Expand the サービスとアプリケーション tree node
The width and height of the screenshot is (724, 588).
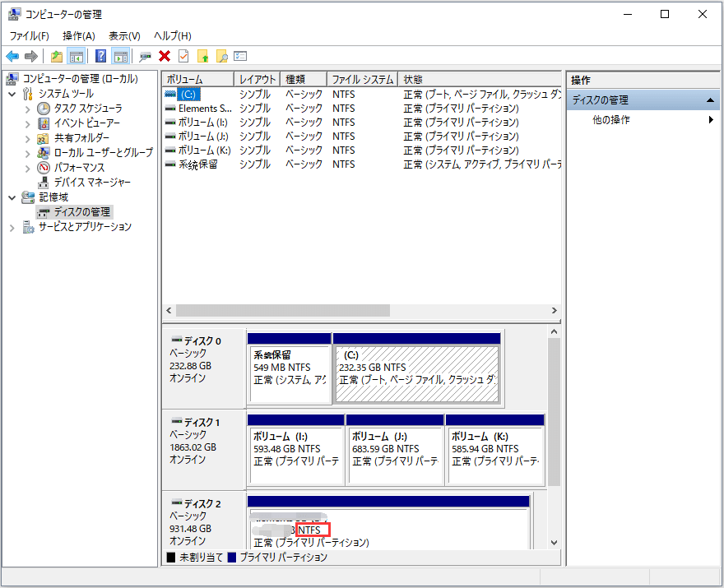14,225
